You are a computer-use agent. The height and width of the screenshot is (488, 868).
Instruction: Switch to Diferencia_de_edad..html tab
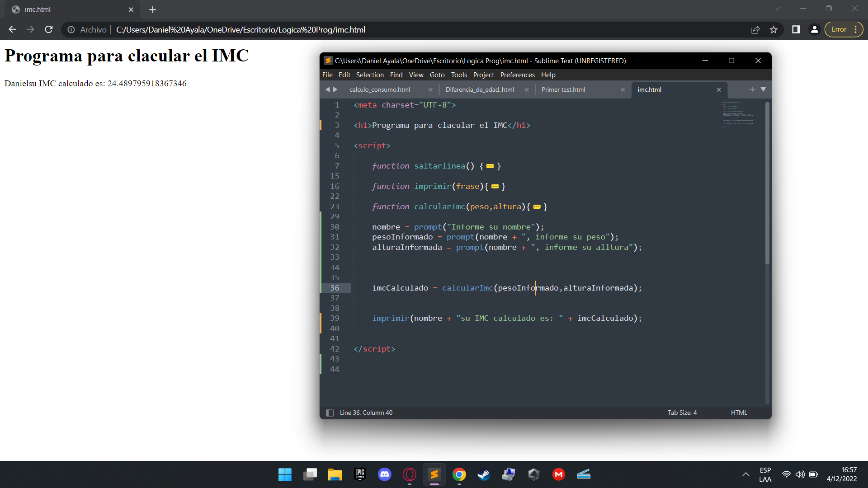tap(480, 89)
